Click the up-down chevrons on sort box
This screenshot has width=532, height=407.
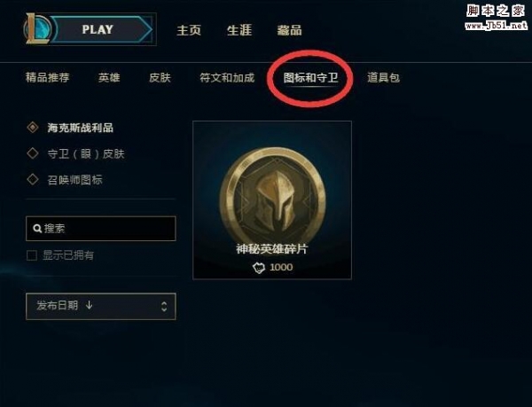pyautogui.click(x=164, y=306)
